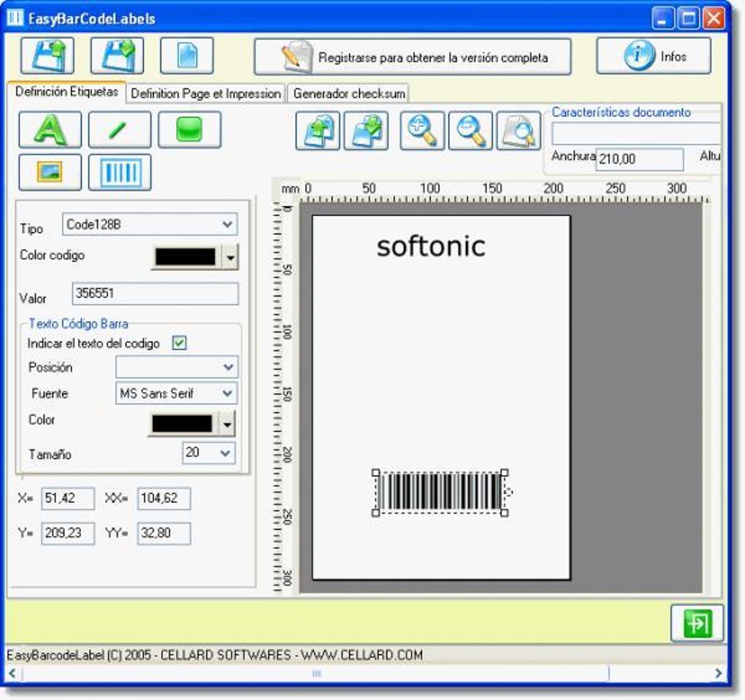745x700 pixels.
Task: Close the EasyBarCodeLabels window
Action: tap(714, 18)
